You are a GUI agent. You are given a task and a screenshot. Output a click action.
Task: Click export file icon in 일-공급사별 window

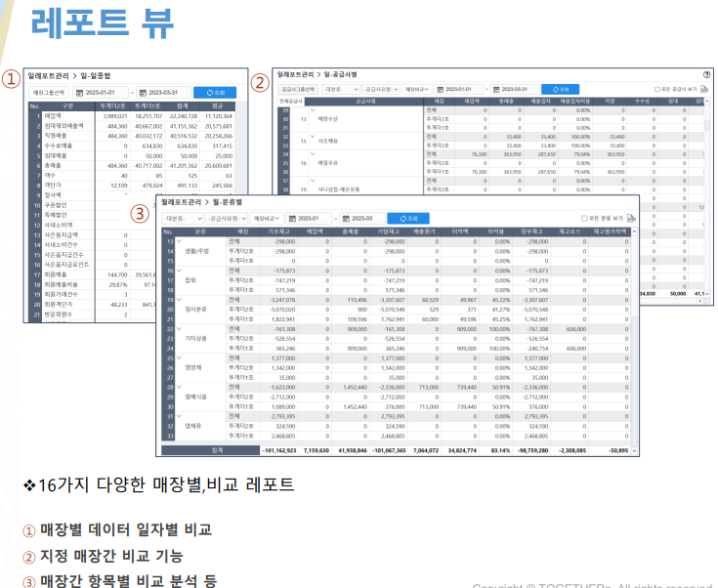(704, 89)
